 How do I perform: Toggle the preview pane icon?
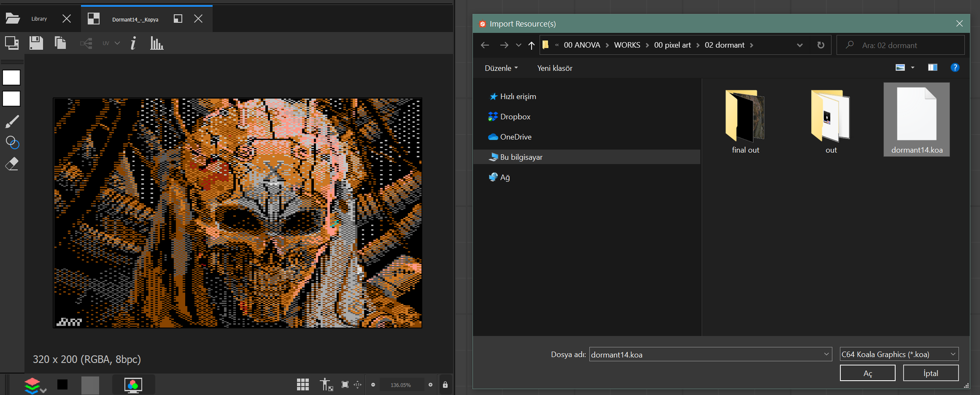(x=933, y=67)
